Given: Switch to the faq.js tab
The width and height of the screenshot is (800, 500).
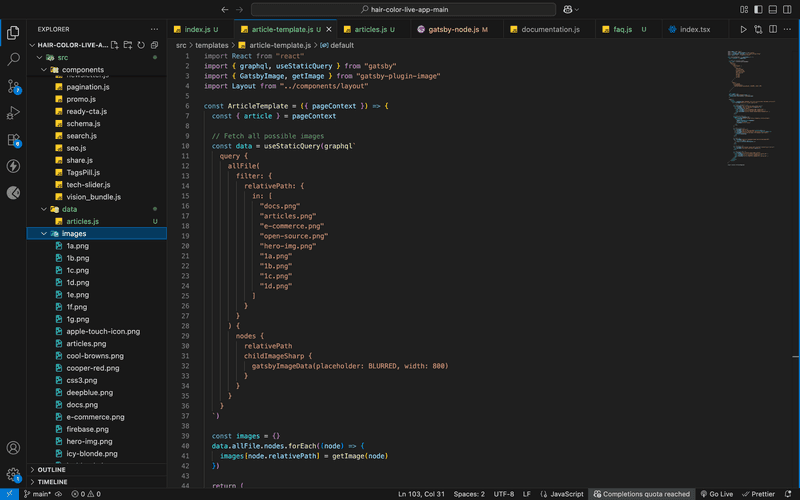Looking at the screenshot, I should tap(629, 29).
